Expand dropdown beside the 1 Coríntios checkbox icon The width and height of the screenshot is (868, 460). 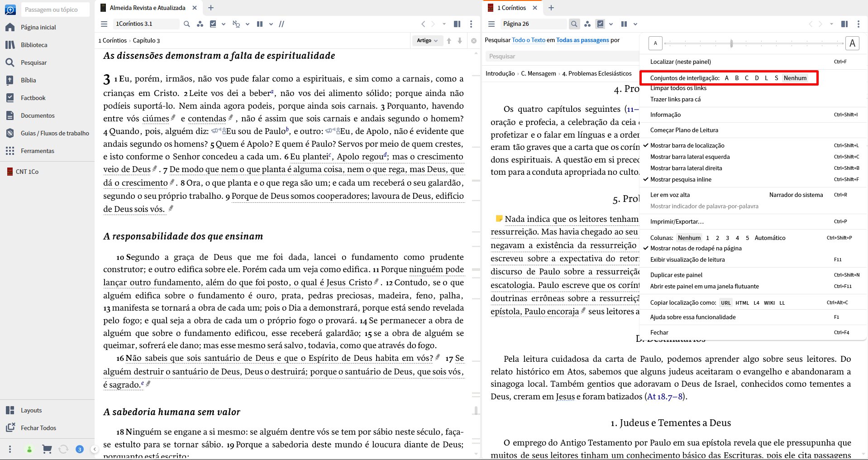611,24
